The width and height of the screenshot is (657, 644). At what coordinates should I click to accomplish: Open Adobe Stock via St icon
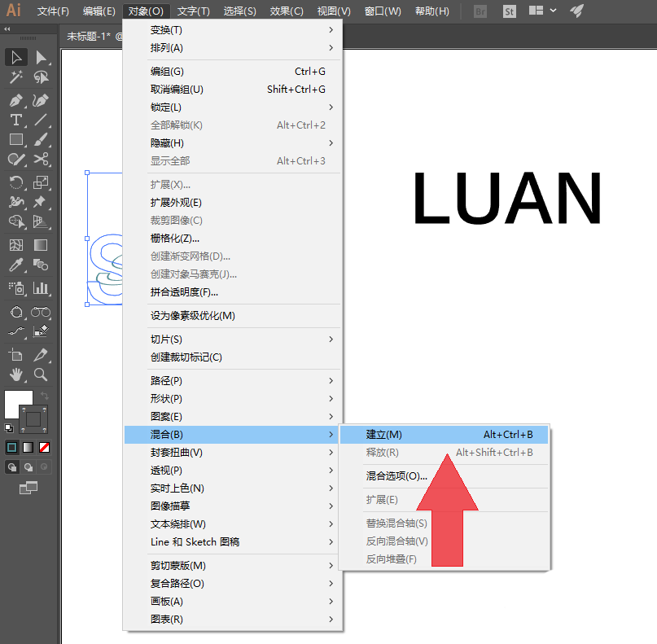coord(509,11)
